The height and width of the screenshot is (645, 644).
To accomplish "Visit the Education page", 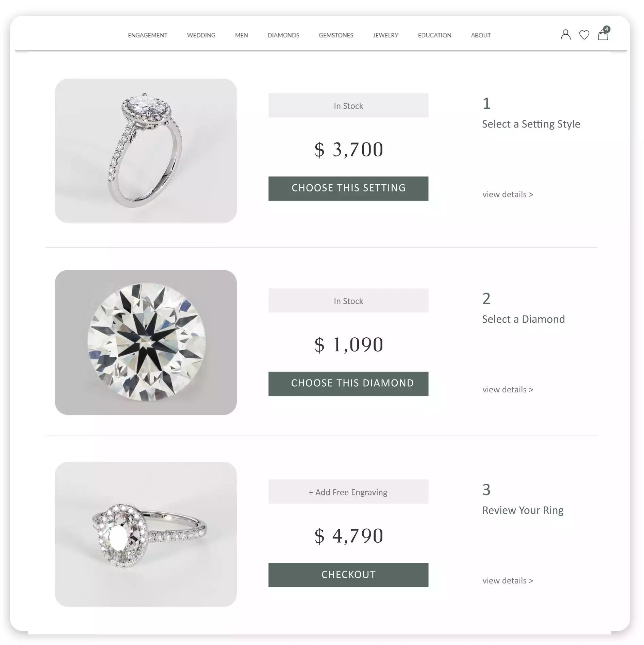I will point(434,35).
